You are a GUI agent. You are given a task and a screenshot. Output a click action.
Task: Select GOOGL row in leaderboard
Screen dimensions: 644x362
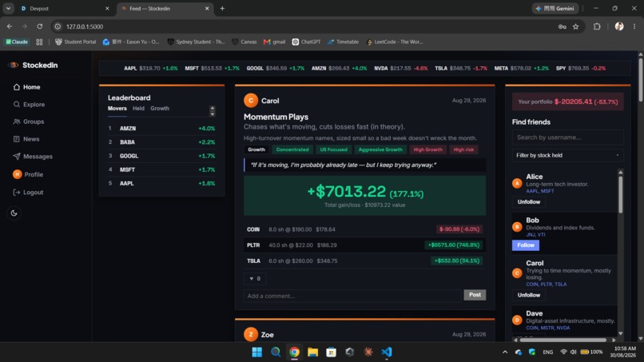[x=162, y=156]
